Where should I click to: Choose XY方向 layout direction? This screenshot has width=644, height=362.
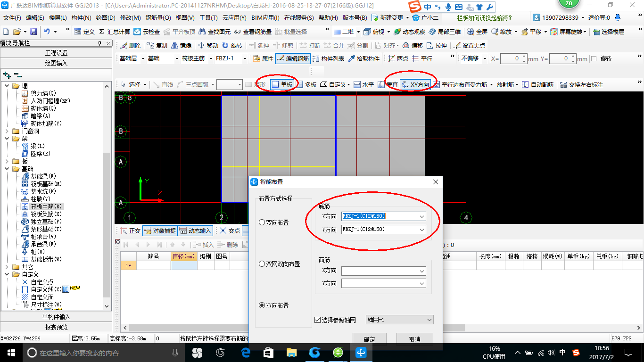click(x=415, y=84)
